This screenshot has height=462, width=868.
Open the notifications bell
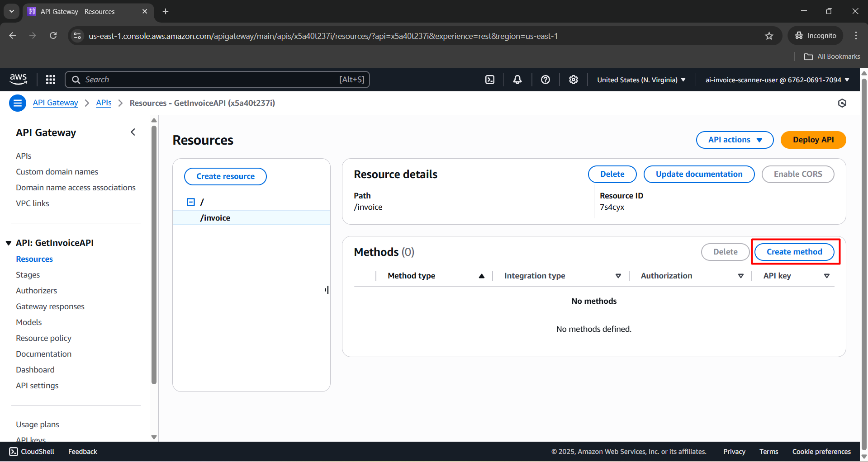click(517, 80)
